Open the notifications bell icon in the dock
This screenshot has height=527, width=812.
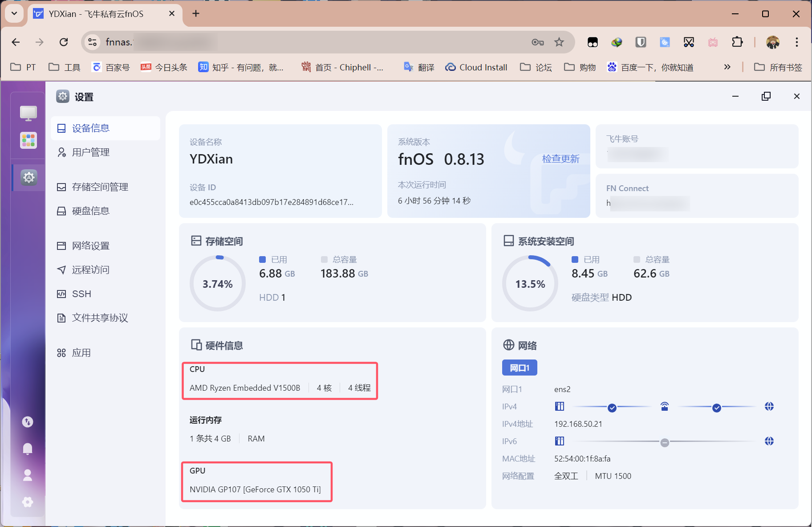28,449
